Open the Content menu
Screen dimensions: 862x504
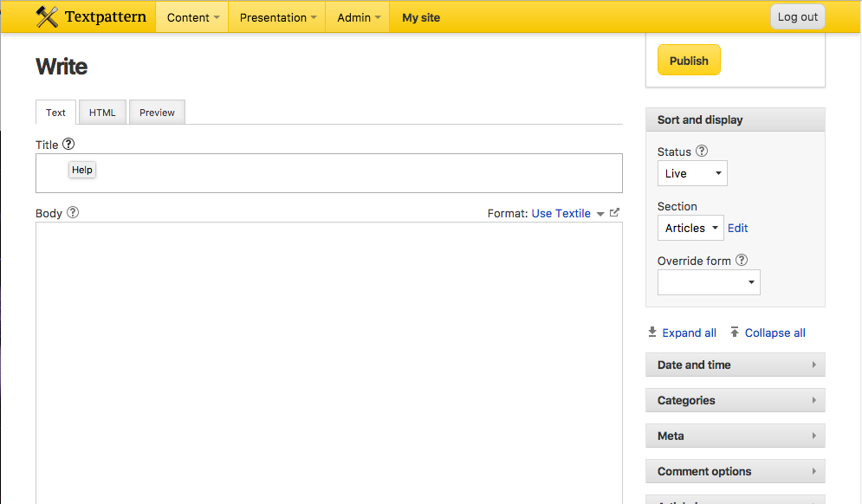[x=191, y=16]
